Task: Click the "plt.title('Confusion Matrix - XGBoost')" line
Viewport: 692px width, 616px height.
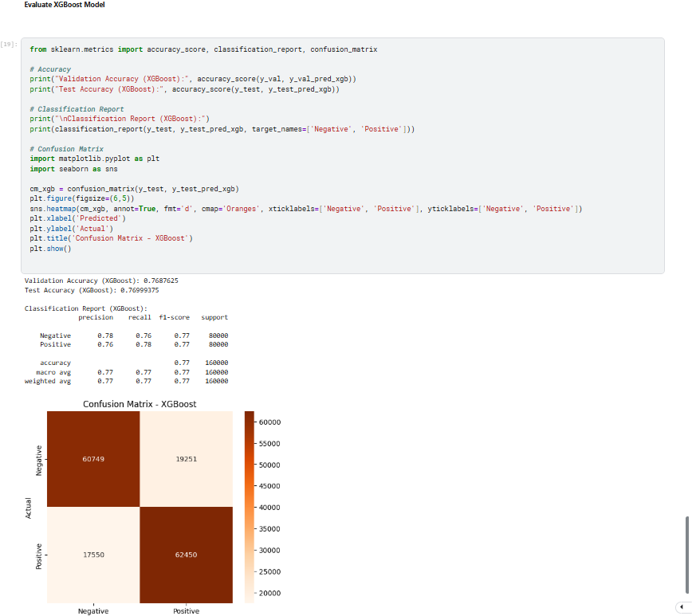Action: 112,238
